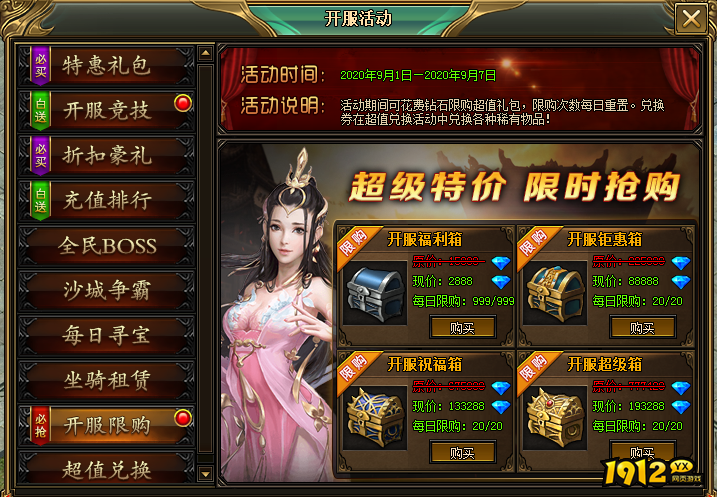Open the 全民BOSS activity tab

pos(107,246)
